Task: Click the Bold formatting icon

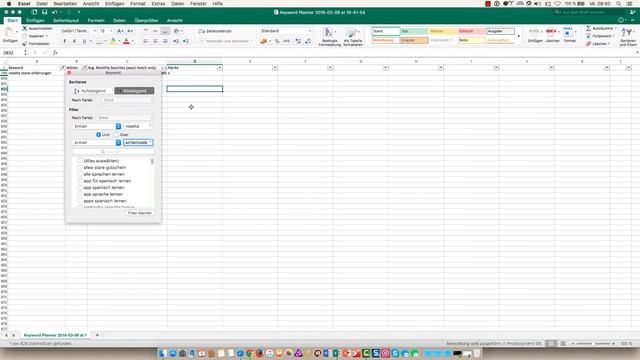Action: 64,41
